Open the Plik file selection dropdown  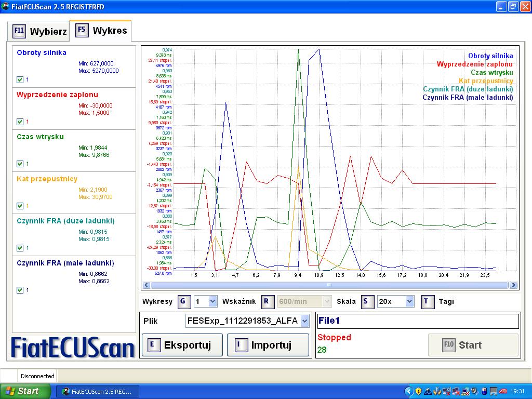point(304,321)
